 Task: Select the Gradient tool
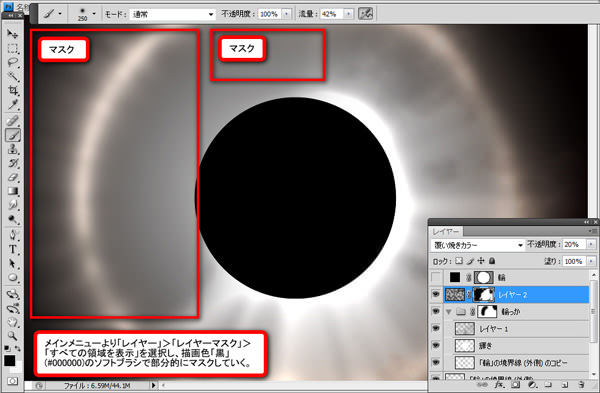pos(13,191)
